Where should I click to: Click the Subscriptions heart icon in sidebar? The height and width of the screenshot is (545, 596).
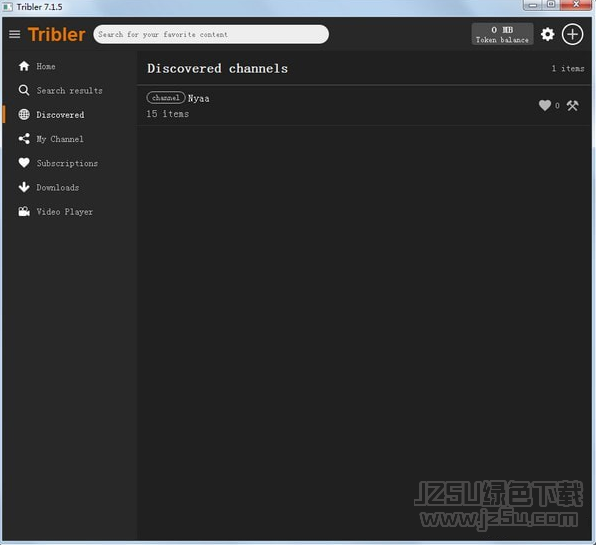[x=24, y=163]
